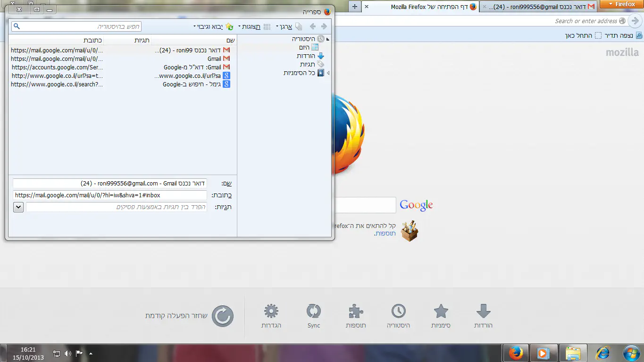The height and width of the screenshot is (362, 644).
Task: Expand the tags field dropdown arrow button
Action: 18,207
